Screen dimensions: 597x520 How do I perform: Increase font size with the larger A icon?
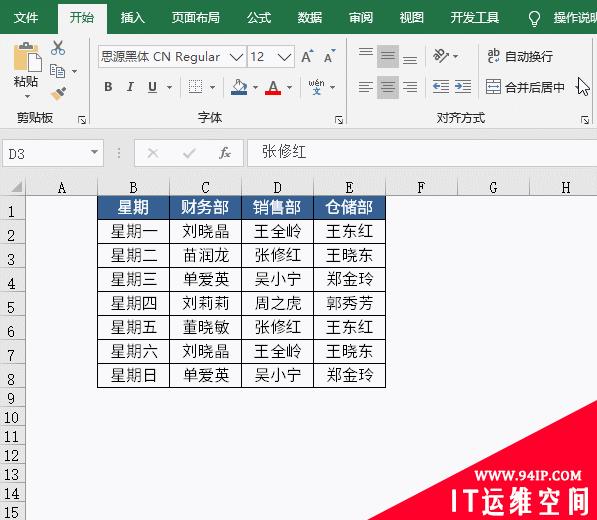(x=307, y=57)
